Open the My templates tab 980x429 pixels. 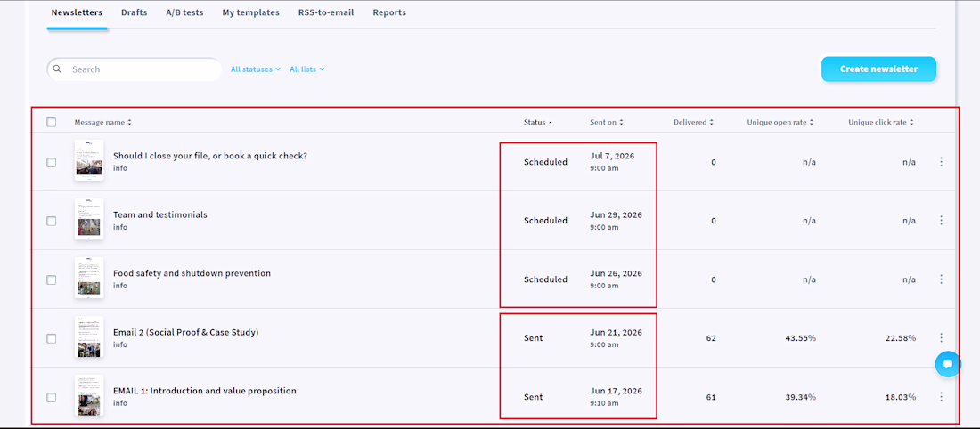(x=250, y=12)
